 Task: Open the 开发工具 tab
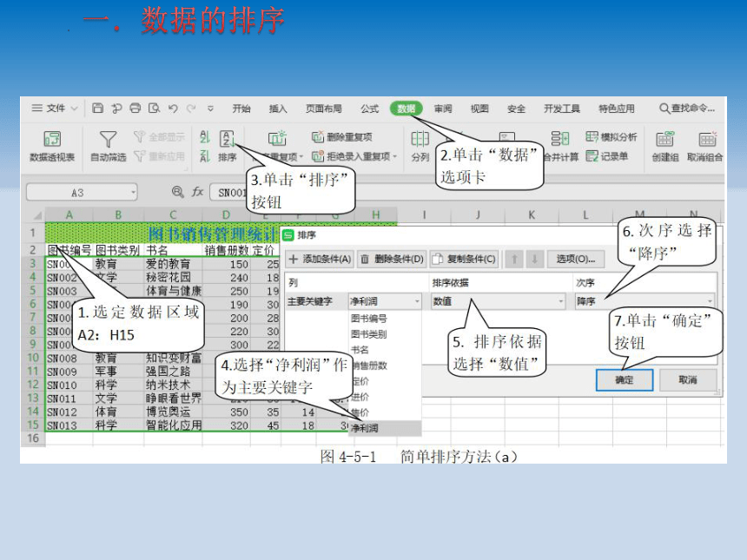point(562,109)
